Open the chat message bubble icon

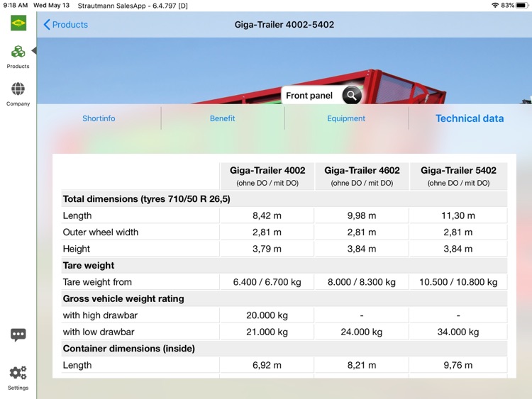pyautogui.click(x=18, y=335)
